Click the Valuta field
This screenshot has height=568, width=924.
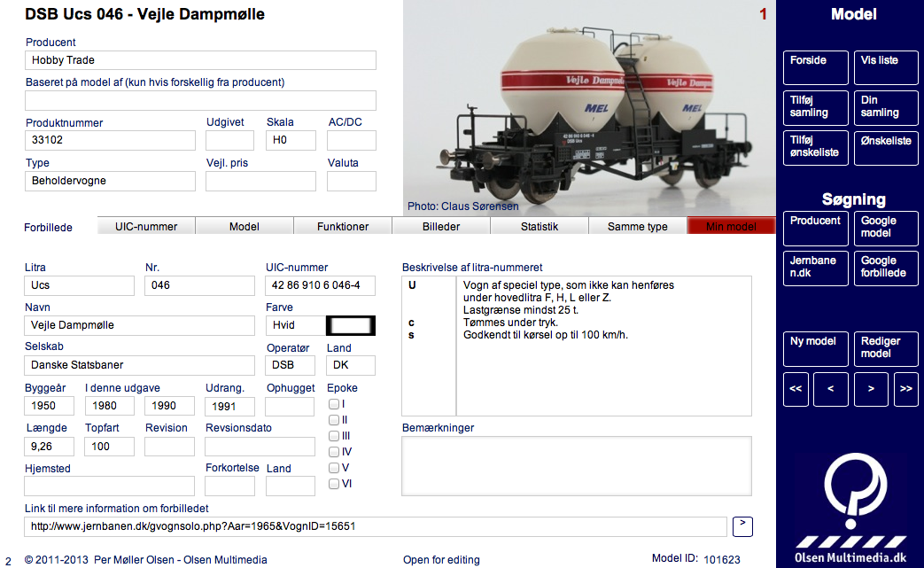click(x=351, y=181)
